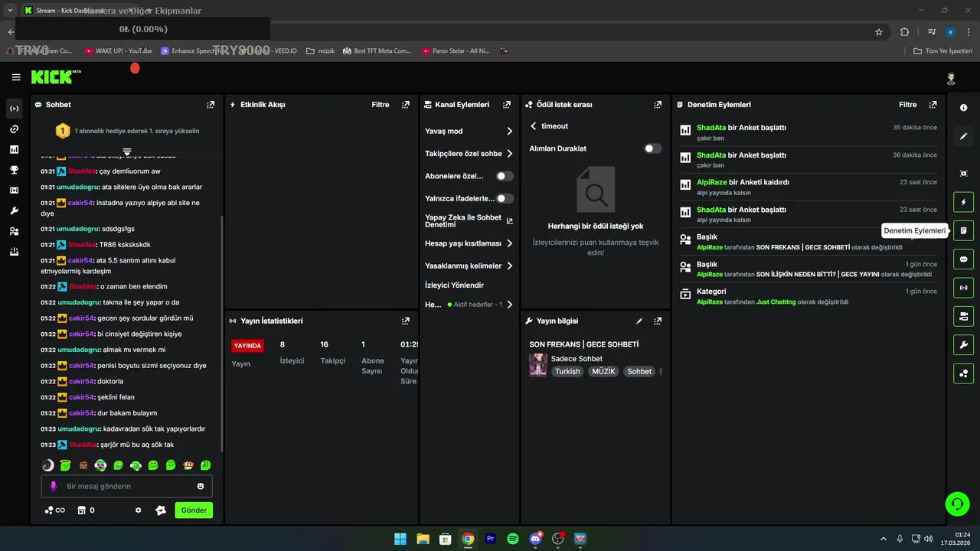The image size is (980, 551).
Task: Toggle the Denetim Eylemleri widget icon
Action: click(963, 230)
